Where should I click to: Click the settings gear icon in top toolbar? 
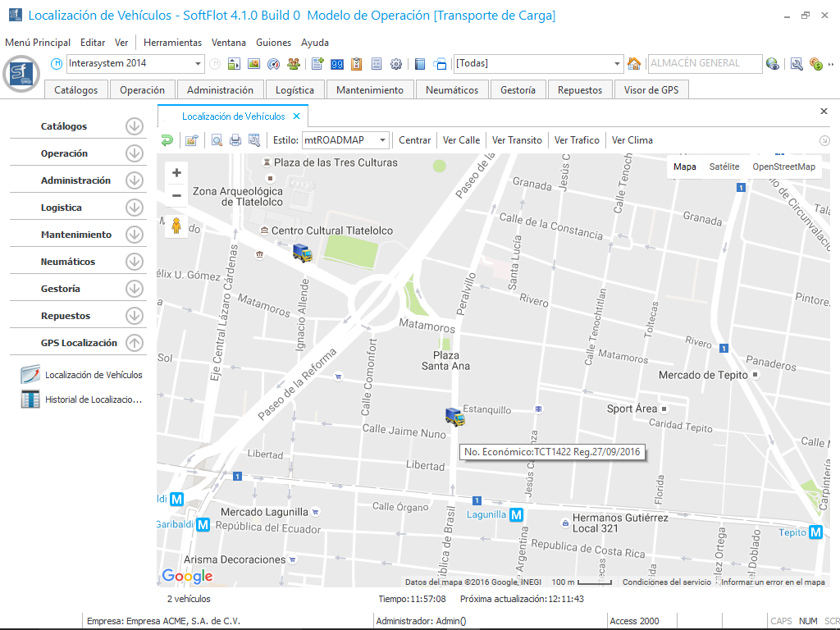[x=396, y=64]
